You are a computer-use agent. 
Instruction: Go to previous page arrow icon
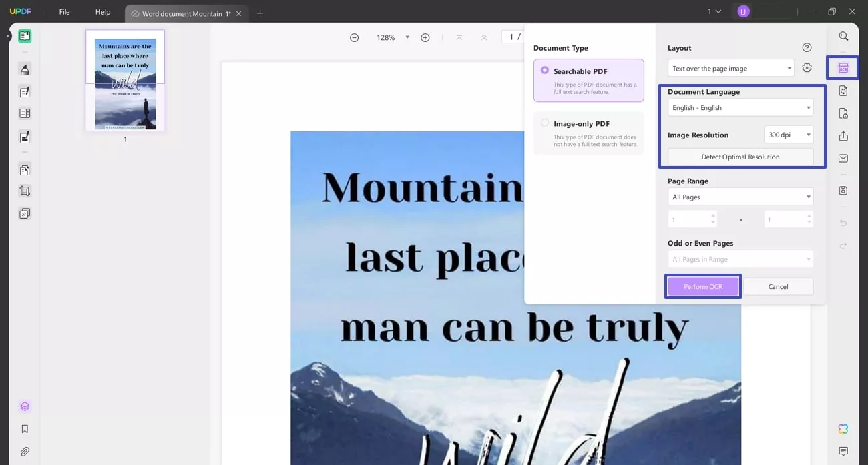484,37
